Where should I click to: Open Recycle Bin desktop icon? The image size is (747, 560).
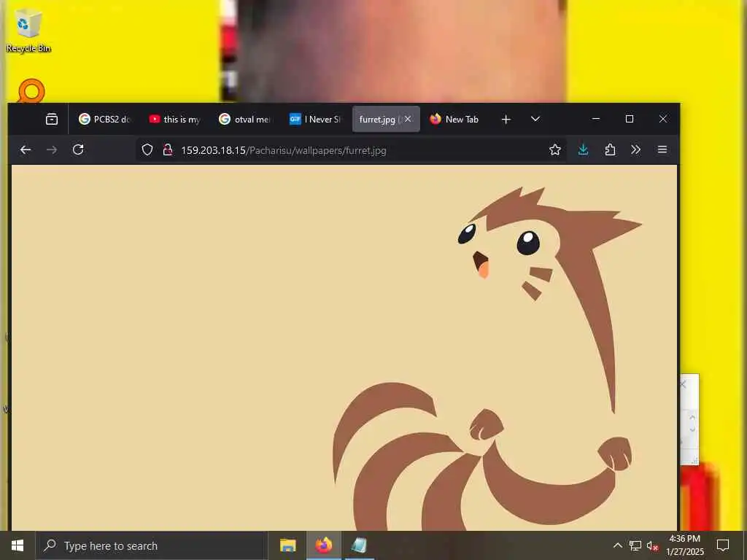(x=28, y=31)
